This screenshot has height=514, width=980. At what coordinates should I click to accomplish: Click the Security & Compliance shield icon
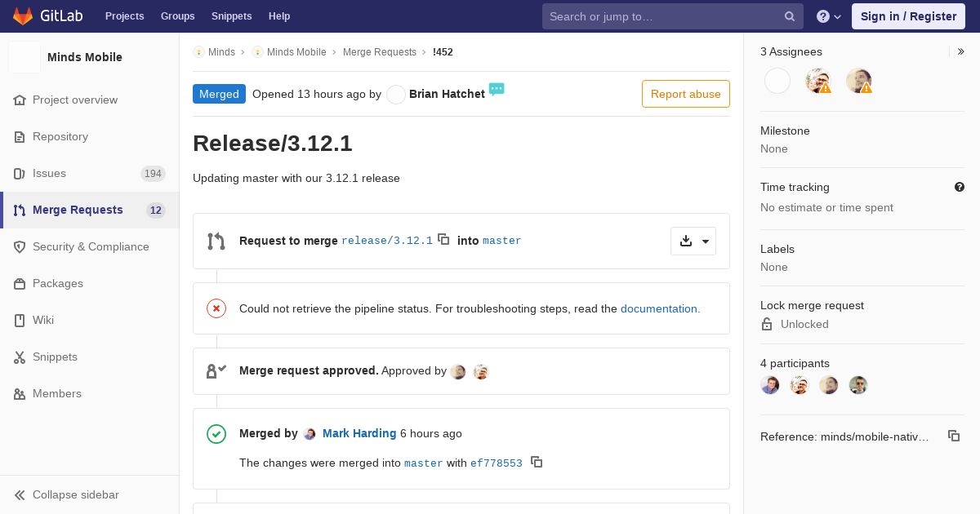pos(20,246)
